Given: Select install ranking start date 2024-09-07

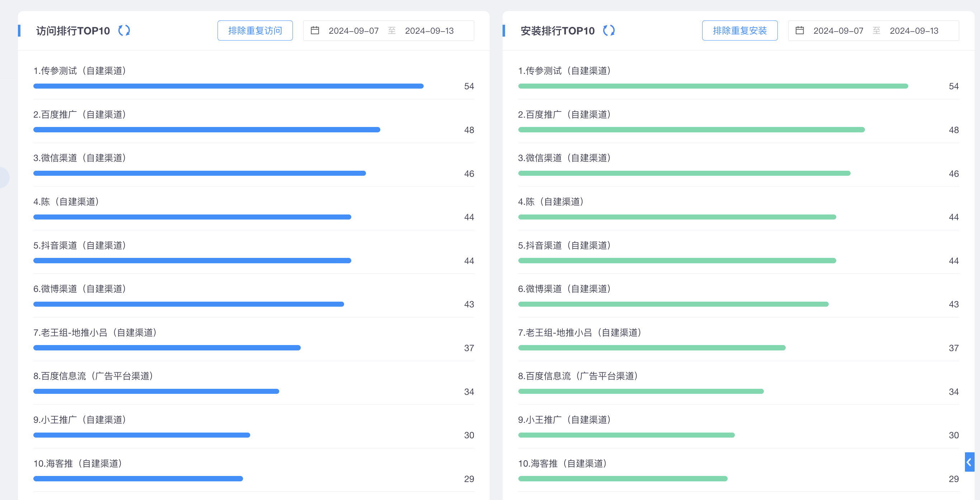Looking at the screenshot, I should pyautogui.click(x=838, y=31).
